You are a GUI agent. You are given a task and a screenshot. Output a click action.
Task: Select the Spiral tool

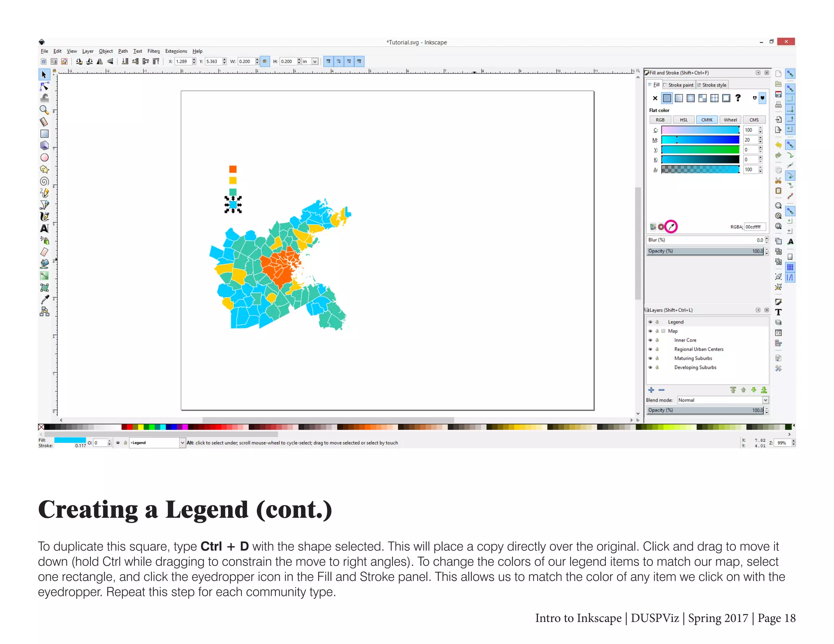(44, 181)
